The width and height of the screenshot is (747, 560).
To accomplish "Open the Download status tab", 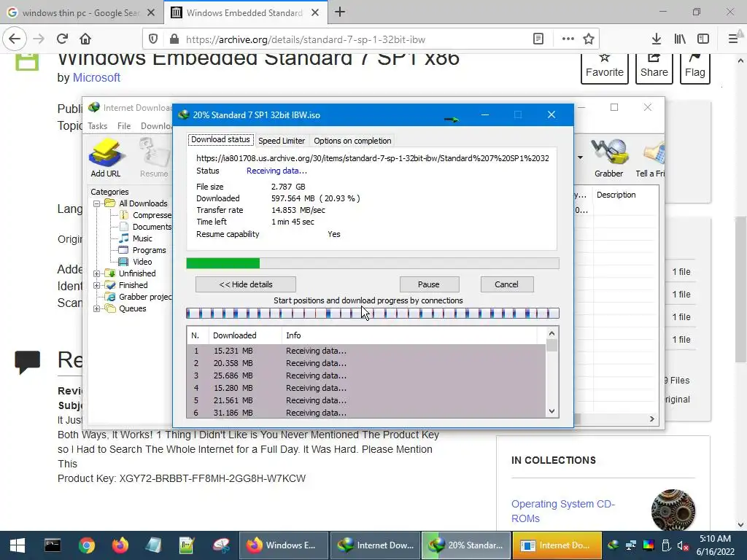I will [x=220, y=139].
